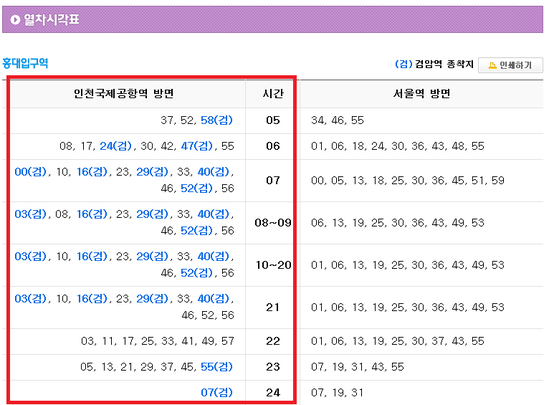Click the 24(검) departure in hour 06 row
This screenshot has width=554, height=405.
pos(116,146)
